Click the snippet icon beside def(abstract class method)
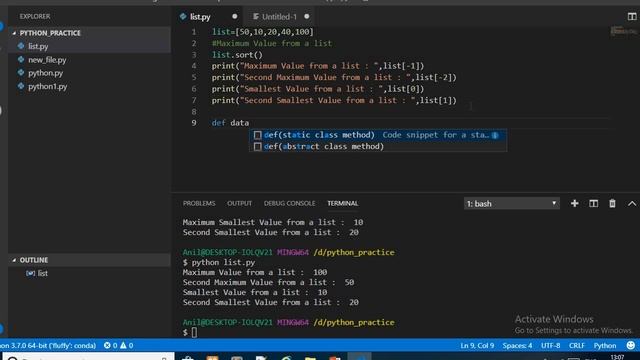 [x=257, y=147]
